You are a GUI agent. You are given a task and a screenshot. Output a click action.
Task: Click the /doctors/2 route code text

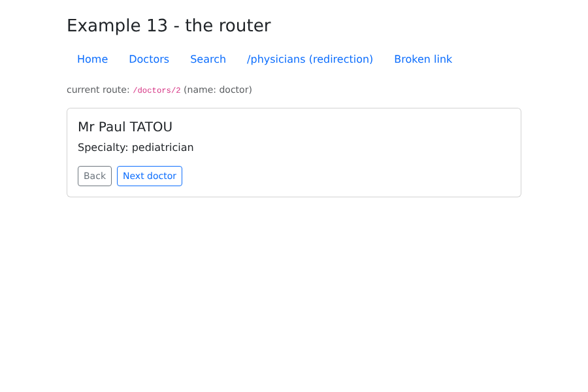point(157,90)
